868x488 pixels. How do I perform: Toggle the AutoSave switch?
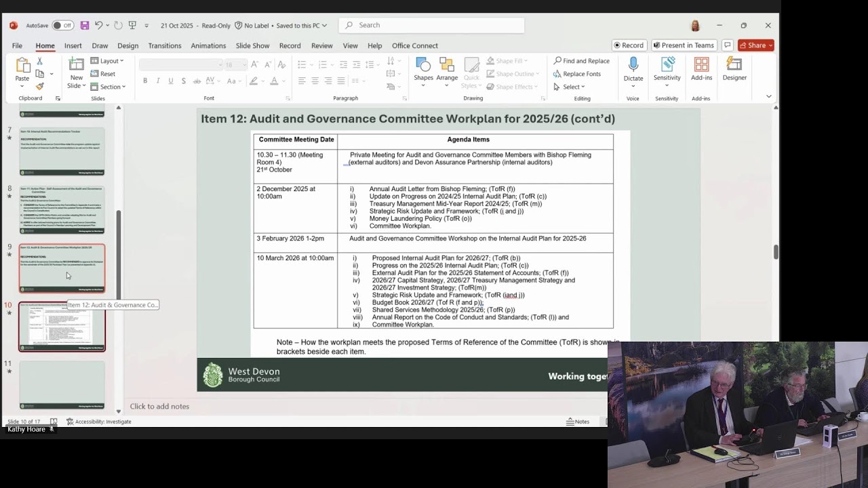[63, 26]
